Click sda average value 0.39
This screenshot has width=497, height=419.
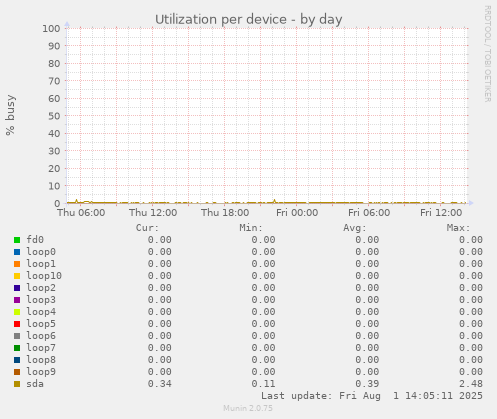[367, 384]
